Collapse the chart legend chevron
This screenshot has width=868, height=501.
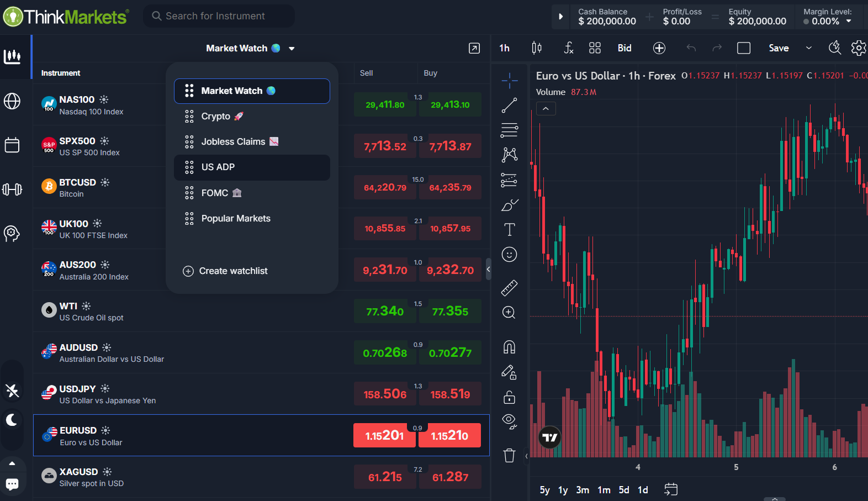(x=546, y=109)
